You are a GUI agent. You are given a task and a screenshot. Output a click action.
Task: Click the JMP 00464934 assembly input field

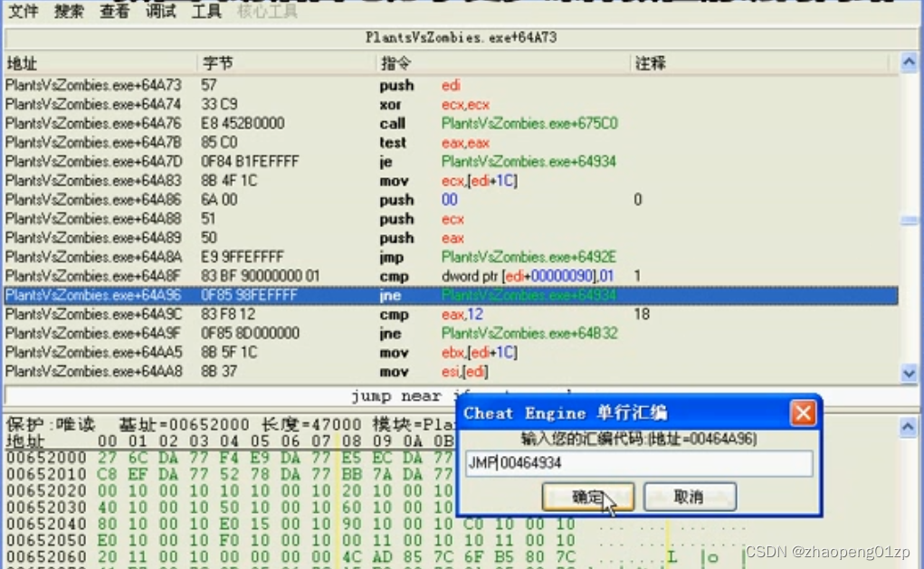[x=639, y=463]
